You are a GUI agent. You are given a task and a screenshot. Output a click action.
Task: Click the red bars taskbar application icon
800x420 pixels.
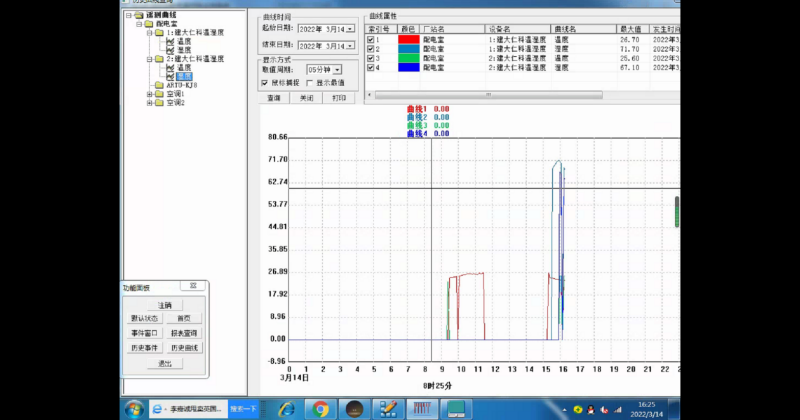pyautogui.click(x=421, y=409)
